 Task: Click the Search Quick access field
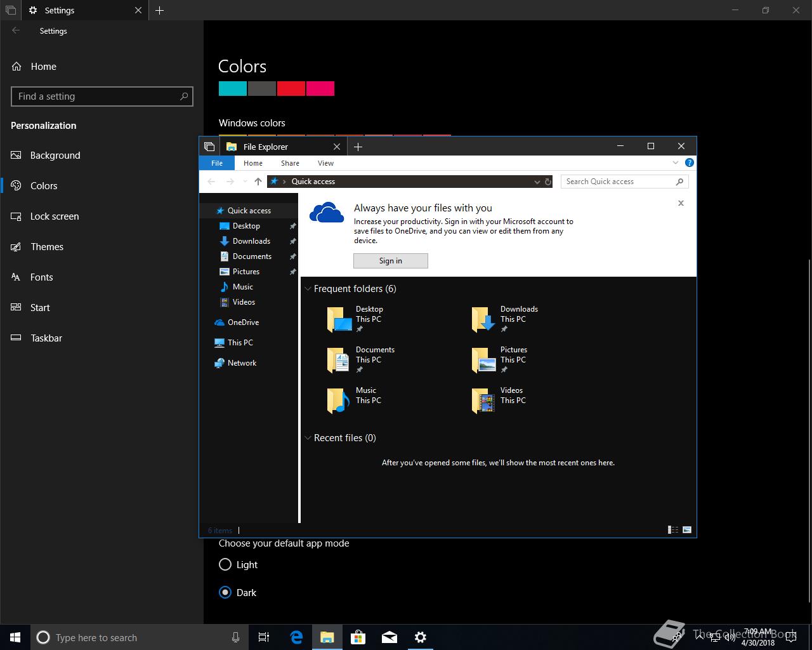[625, 182]
